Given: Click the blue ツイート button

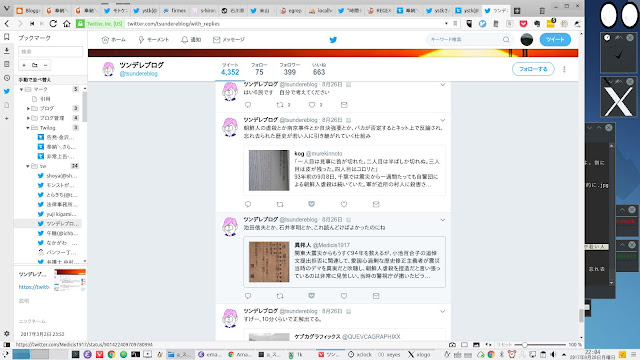Looking at the screenshot, I should [555, 40].
